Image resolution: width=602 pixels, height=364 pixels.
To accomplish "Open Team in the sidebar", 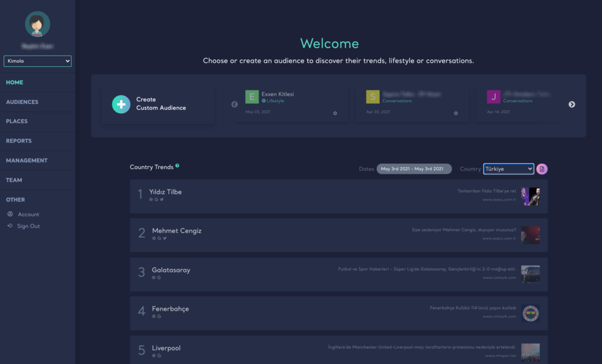I will coord(14,180).
